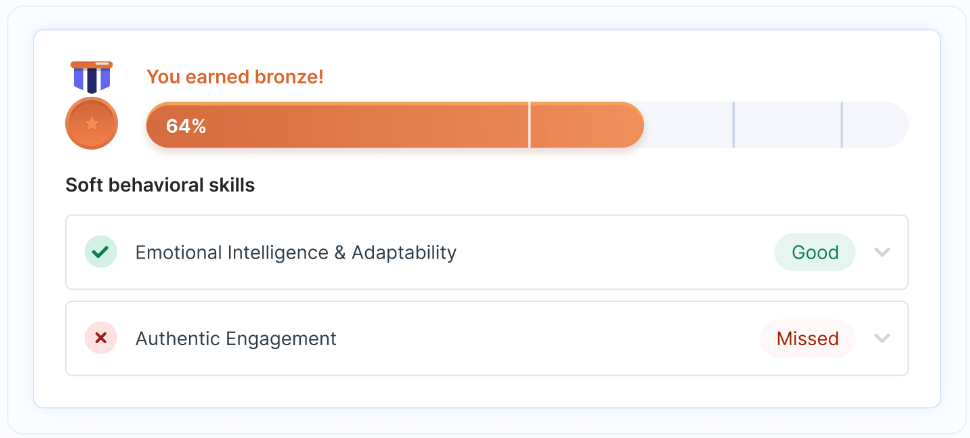Open the Emotional Intelligence & Adaptability row
The height and width of the screenshot is (438, 970).
point(487,252)
